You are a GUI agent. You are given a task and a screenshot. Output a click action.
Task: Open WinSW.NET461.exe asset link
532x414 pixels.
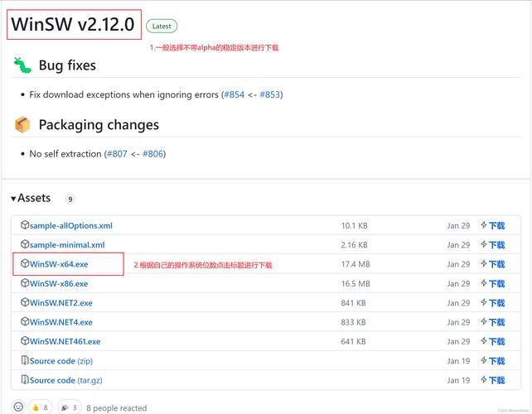point(65,342)
